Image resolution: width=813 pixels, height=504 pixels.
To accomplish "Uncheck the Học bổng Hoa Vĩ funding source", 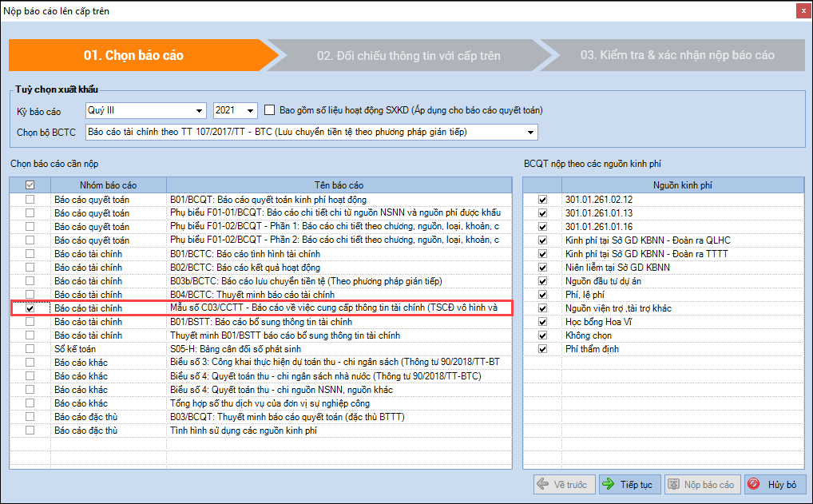I will tap(543, 322).
